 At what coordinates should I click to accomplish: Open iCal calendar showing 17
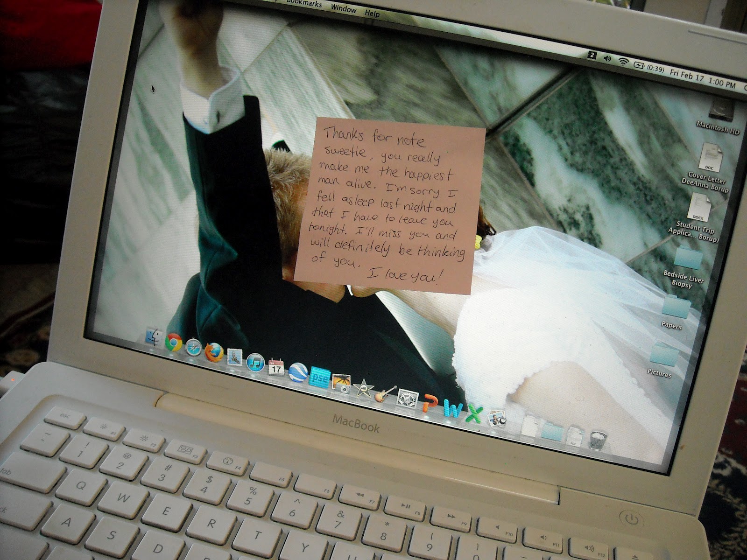point(276,367)
